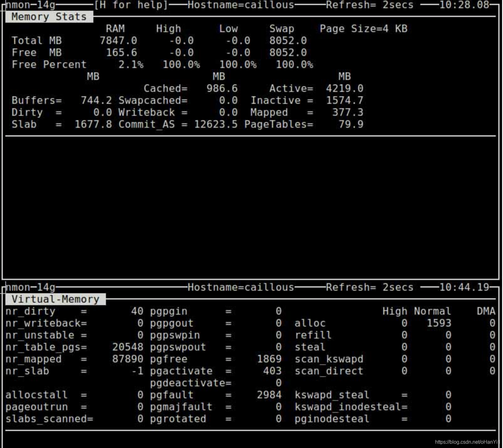Select the 'pgdeactivate=' label
Image resolution: width=503 pixels, height=448 pixels.
191,383
